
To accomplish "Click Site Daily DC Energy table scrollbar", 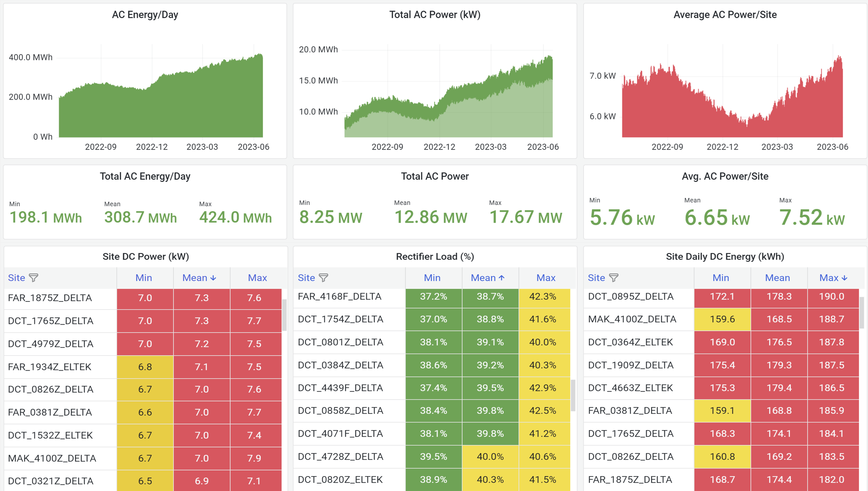I will pos(862,313).
